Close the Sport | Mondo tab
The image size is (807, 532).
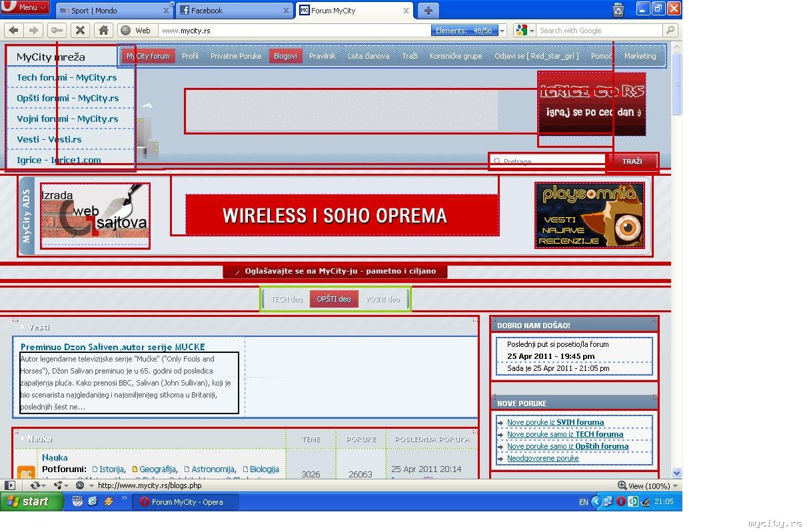pyautogui.click(x=166, y=11)
